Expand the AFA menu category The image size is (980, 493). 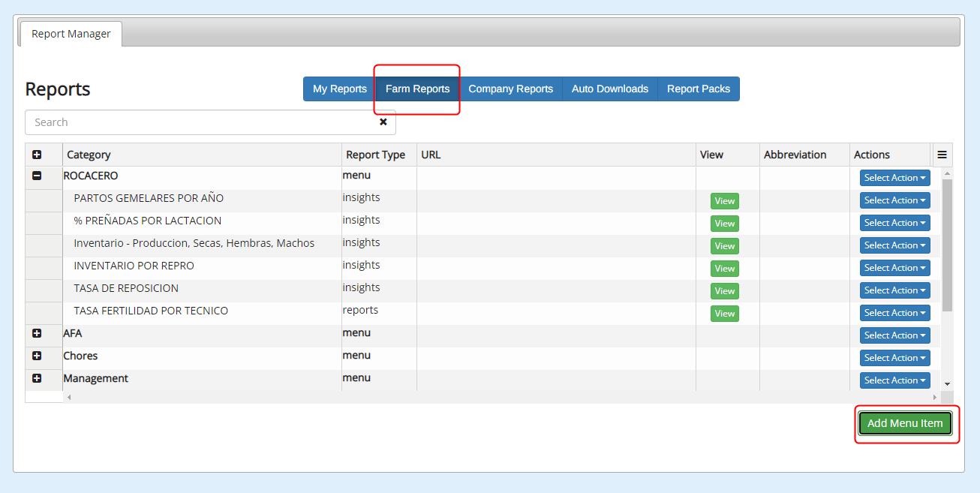(x=37, y=333)
